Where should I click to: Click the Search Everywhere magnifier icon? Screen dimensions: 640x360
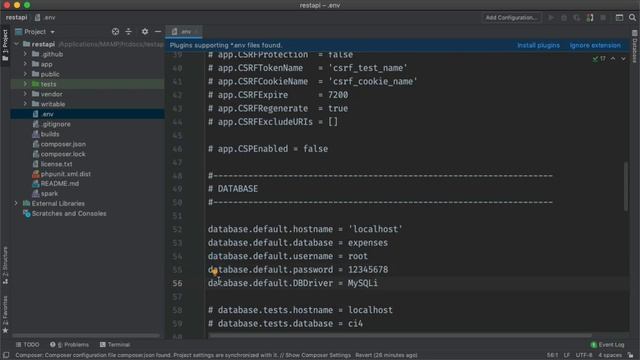632,18
